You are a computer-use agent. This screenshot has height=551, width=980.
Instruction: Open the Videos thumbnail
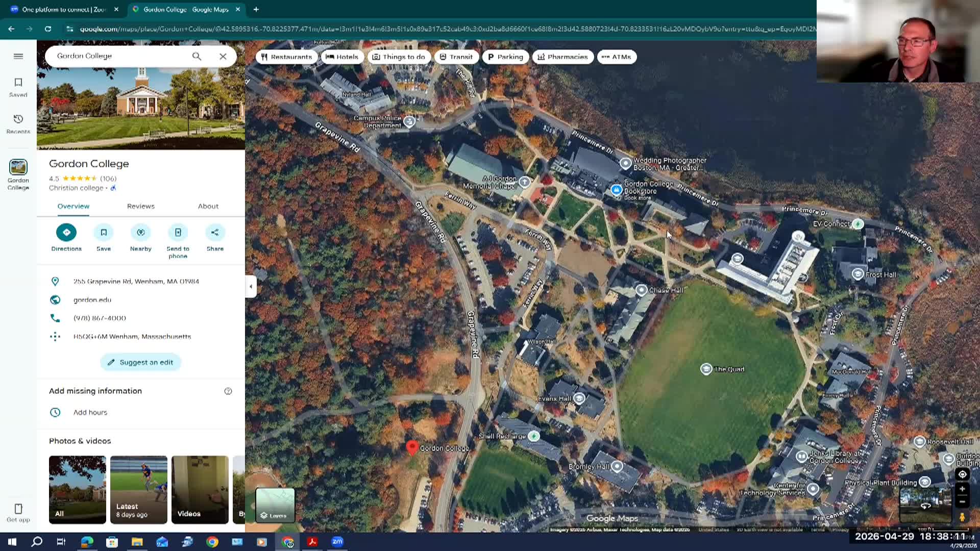tap(200, 490)
